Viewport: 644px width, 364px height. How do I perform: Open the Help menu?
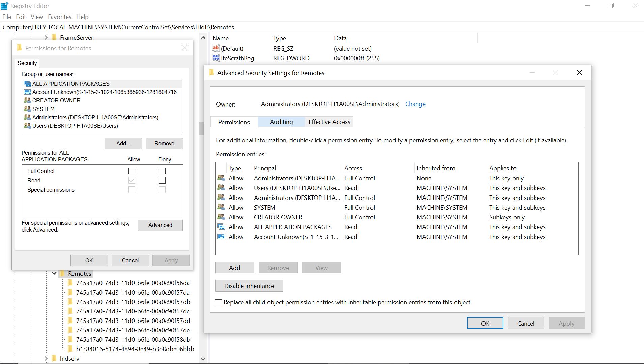click(x=82, y=17)
